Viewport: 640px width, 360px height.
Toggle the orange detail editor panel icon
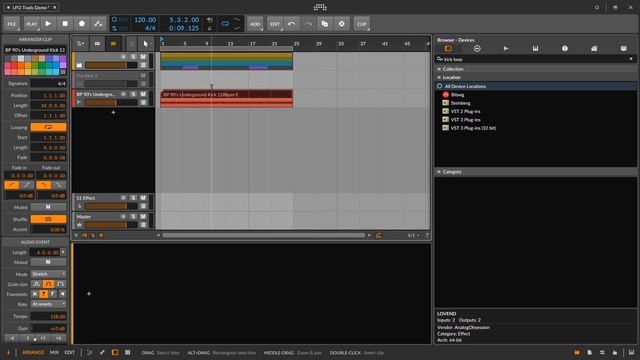click(x=115, y=352)
